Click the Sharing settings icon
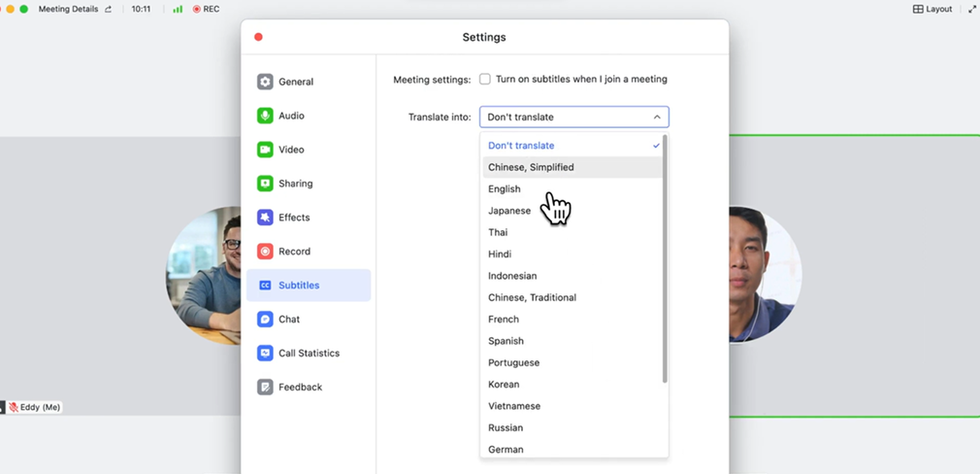 [x=265, y=184]
